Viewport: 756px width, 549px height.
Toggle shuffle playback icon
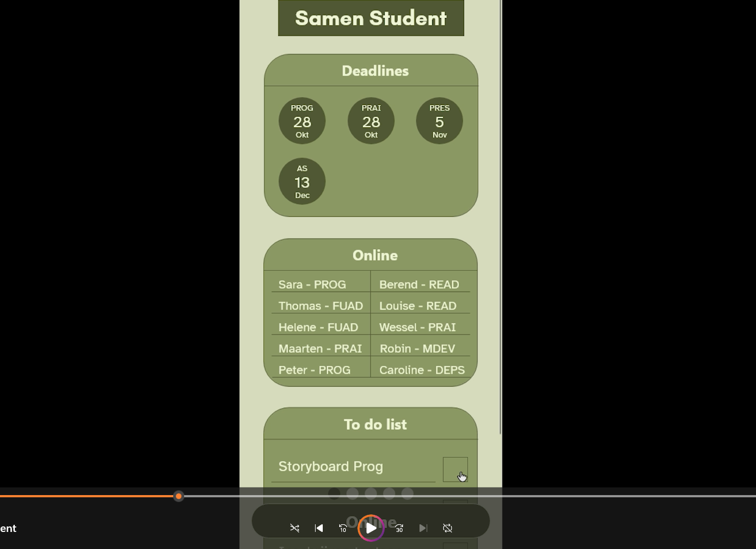pyautogui.click(x=295, y=528)
